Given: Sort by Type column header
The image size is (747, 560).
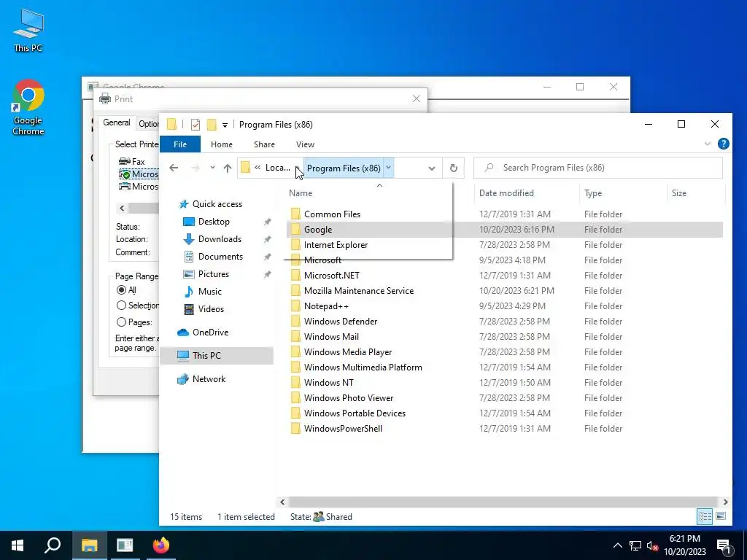Looking at the screenshot, I should 593,192.
